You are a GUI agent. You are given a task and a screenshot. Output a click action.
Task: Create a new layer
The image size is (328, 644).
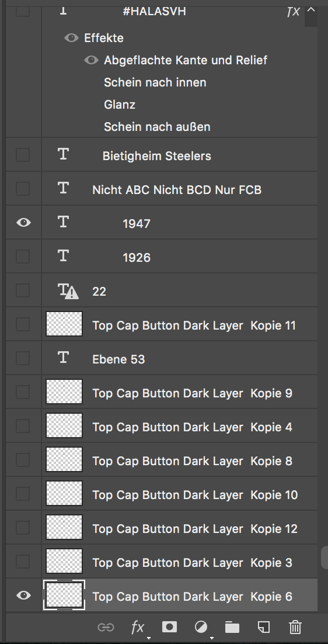point(264,626)
